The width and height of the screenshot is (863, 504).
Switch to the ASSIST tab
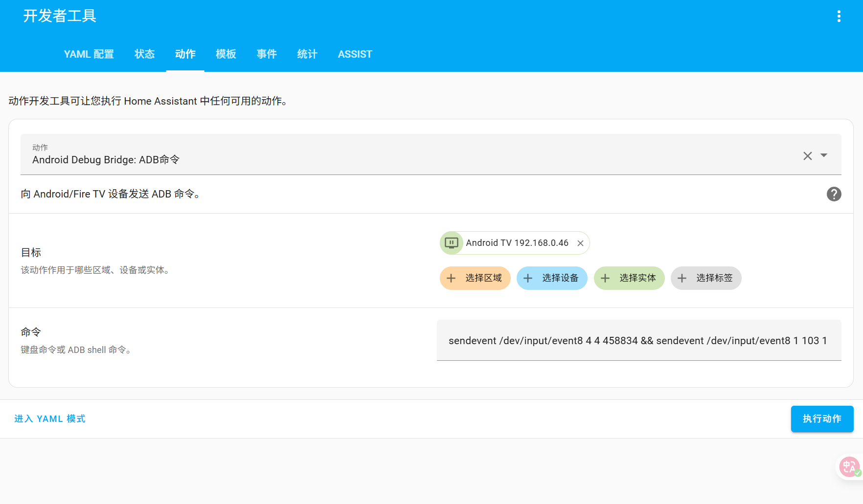pos(355,54)
